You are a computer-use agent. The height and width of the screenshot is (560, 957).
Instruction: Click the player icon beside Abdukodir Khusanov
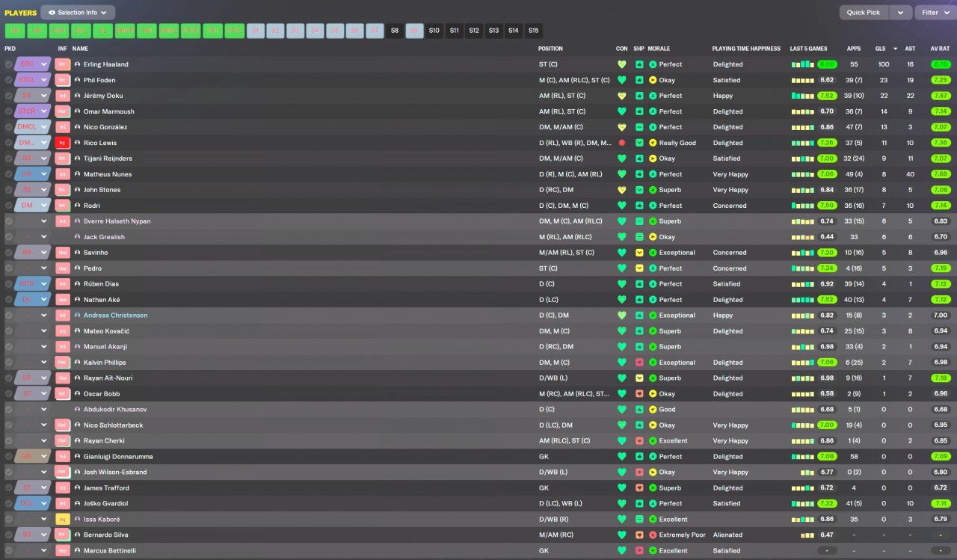(x=77, y=410)
